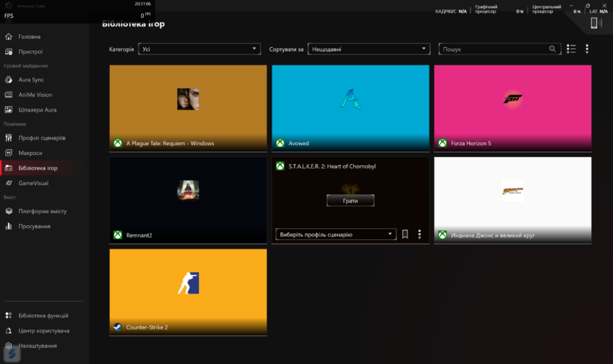613x364 pixels.
Task: Click the GameVisual sidebar icon
Action: 9,183
